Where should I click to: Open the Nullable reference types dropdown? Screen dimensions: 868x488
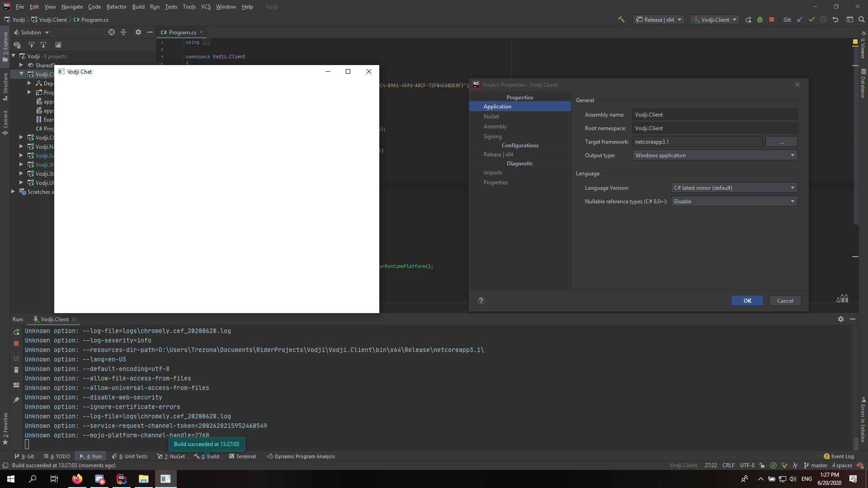pos(793,201)
